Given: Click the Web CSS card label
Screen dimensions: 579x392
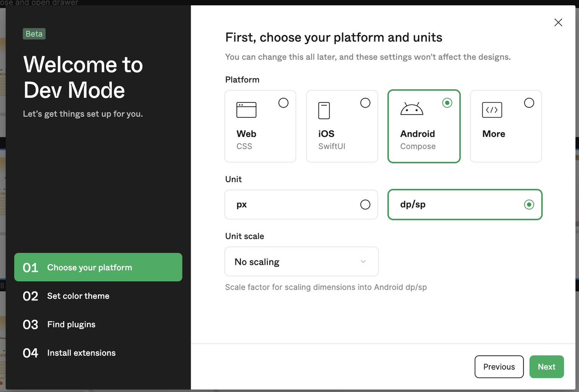Looking at the screenshot, I should click(246, 139).
